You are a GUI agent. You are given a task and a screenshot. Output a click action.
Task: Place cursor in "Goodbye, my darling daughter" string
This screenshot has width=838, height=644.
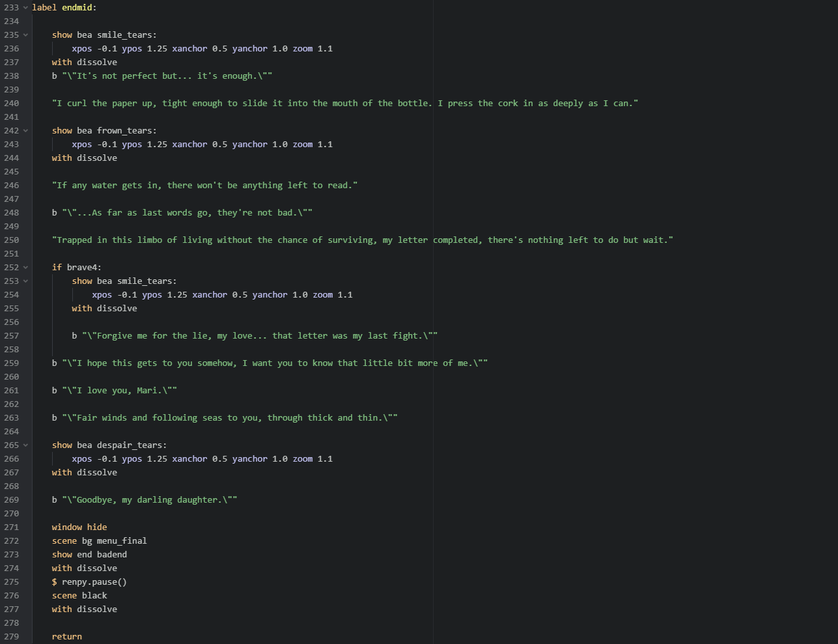tap(149, 500)
